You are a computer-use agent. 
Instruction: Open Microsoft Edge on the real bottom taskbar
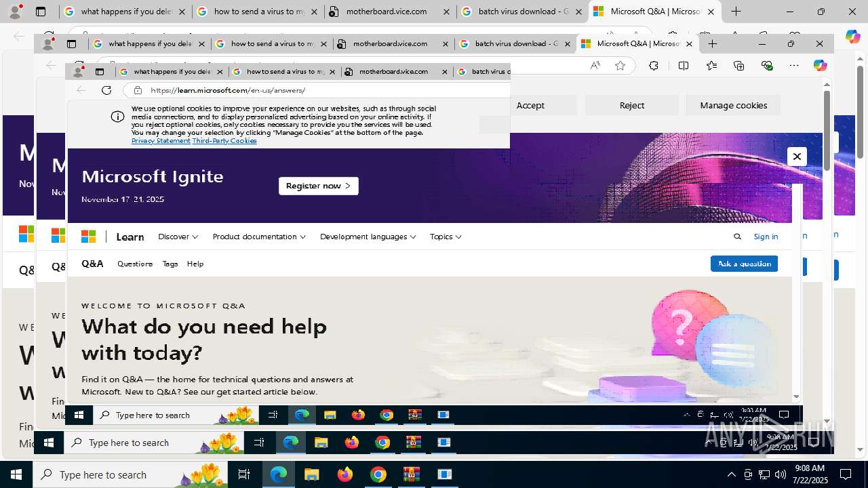point(279,474)
